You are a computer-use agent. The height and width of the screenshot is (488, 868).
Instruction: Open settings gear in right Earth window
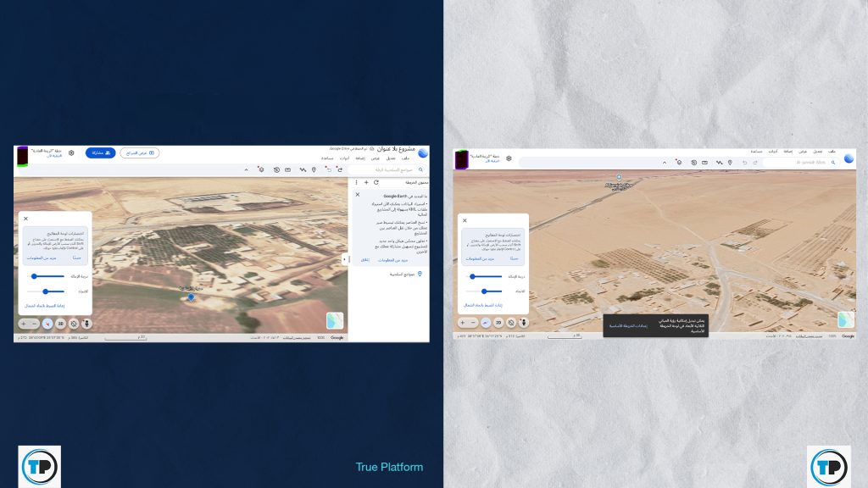click(x=509, y=158)
